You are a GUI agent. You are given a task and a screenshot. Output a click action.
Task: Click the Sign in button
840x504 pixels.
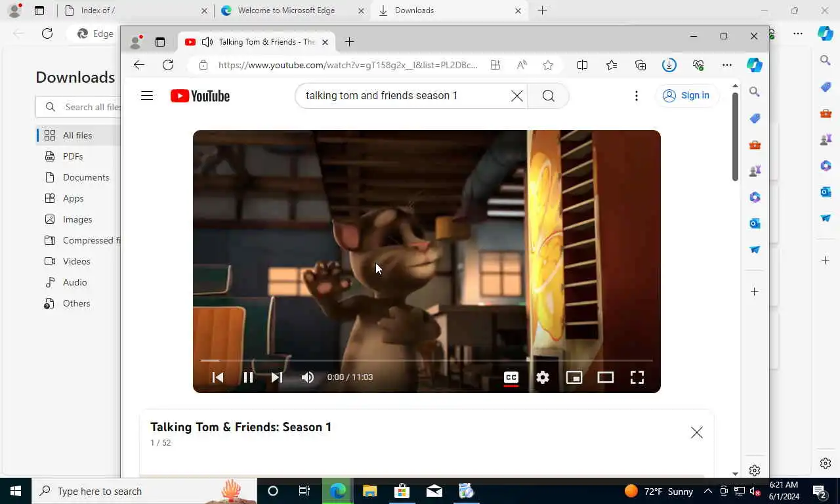[686, 96]
